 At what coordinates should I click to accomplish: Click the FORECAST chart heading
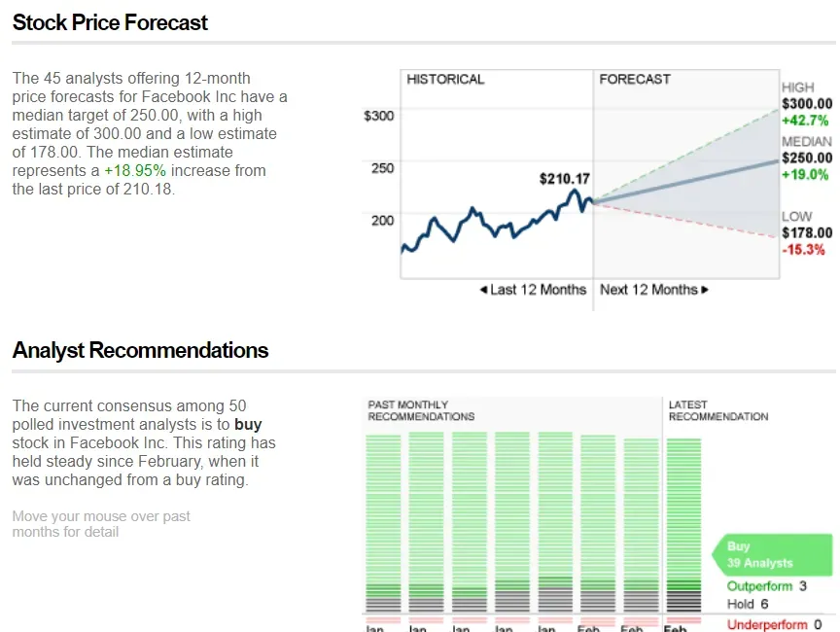[635, 80]
